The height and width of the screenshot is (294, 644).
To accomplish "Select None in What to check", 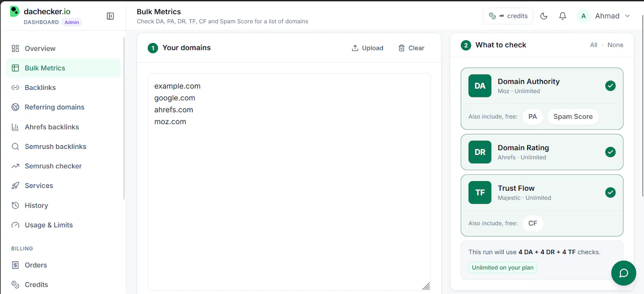I will point(615,45).
